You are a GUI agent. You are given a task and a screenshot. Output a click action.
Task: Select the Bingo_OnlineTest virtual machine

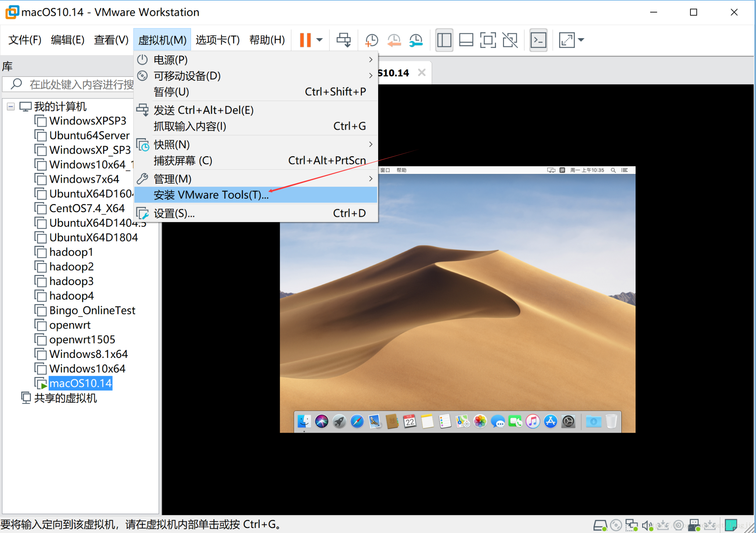point(92,310)
